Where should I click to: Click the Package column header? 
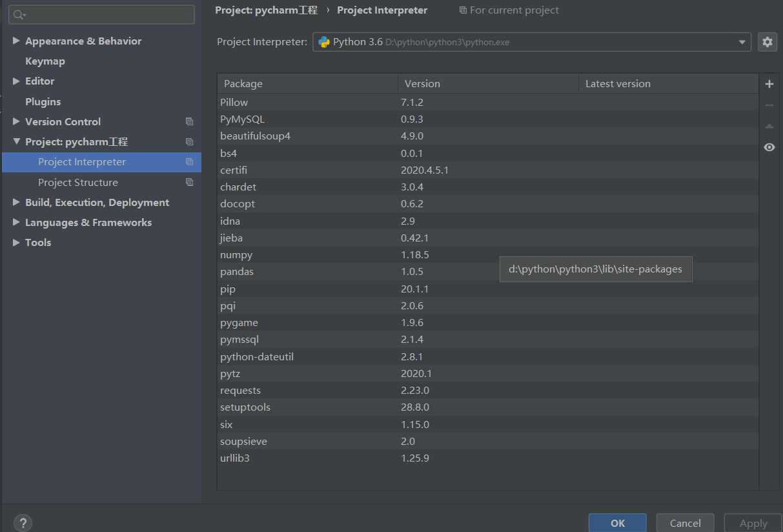coord(308,84)
